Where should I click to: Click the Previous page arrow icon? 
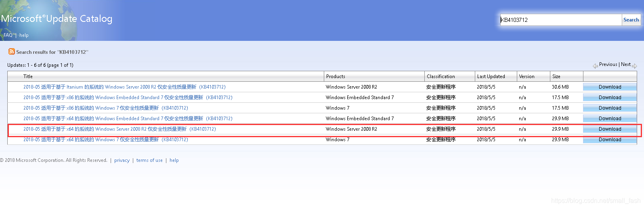pyautogui.click(x=596, y=66)
